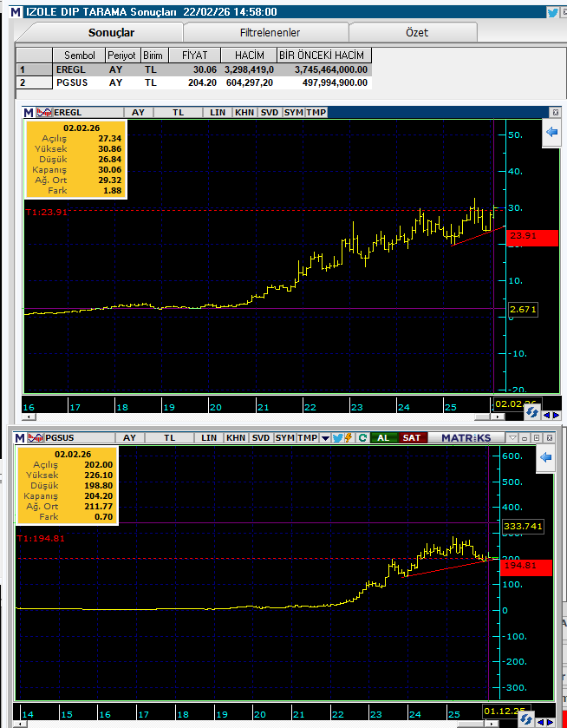
Task: Change the AY period selector of the EREGL chart
Action: click(138, 112)
